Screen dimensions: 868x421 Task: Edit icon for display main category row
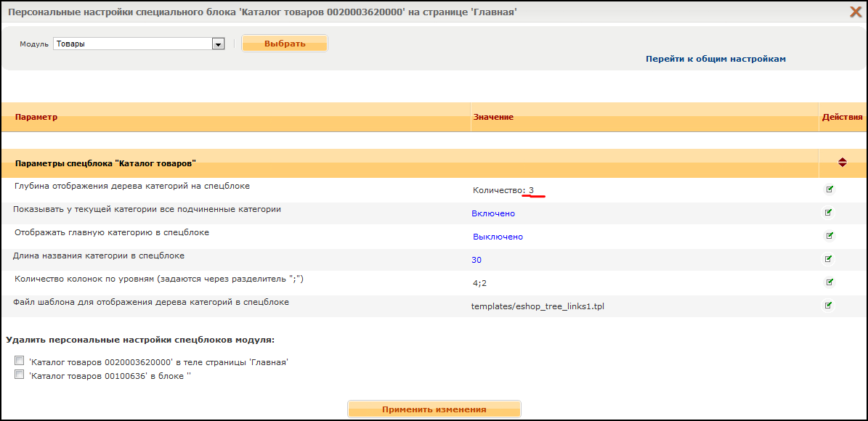[829, 236]
